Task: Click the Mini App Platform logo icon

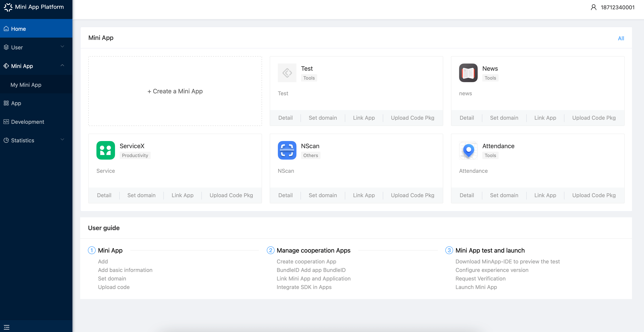Action: coord(8,7)
